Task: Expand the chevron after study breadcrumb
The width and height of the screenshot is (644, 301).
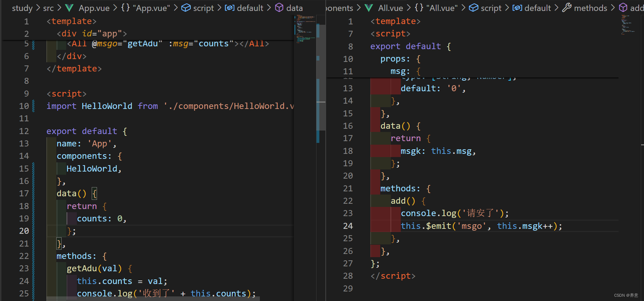Action: click(38, 8)
